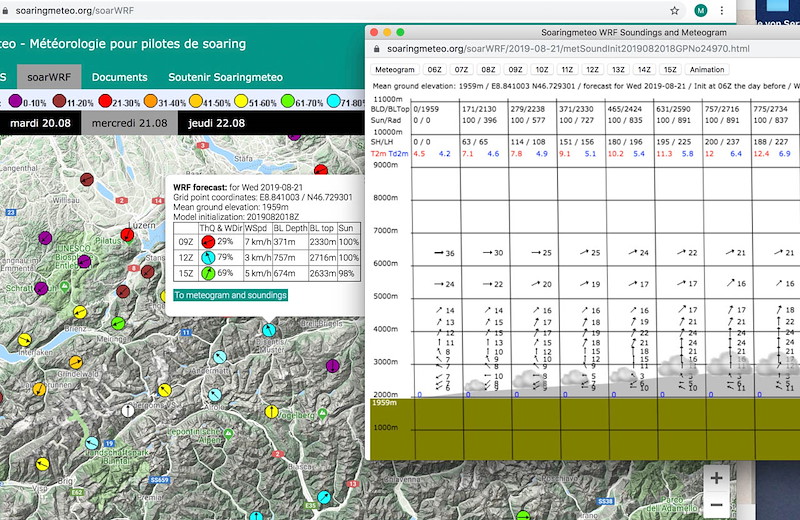This screenshot has width=800, height=520.
Task: Click To meteogram and soundings button
Action: 231,295
